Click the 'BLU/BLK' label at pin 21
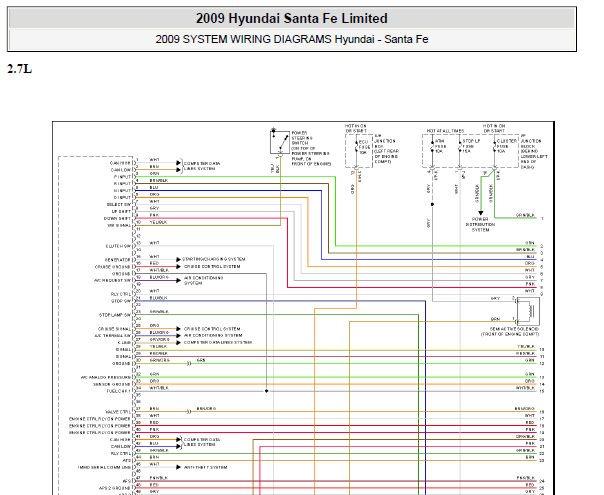604x495 pixels. pos(158,298)
